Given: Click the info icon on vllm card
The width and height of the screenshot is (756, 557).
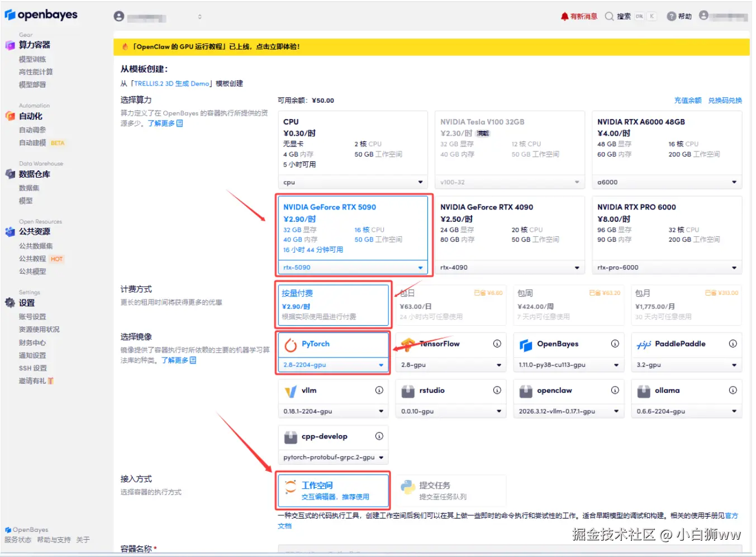Looking at the screenshot, I should [x=379, y=390].
